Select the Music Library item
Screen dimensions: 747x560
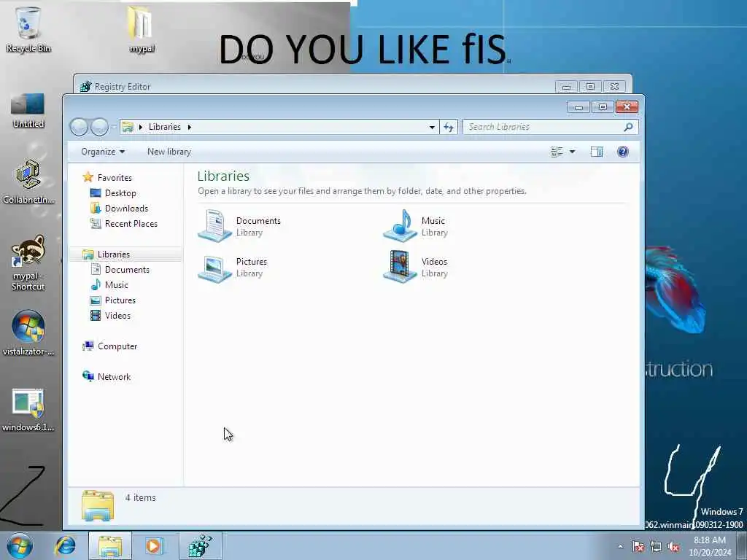point(416,226)
